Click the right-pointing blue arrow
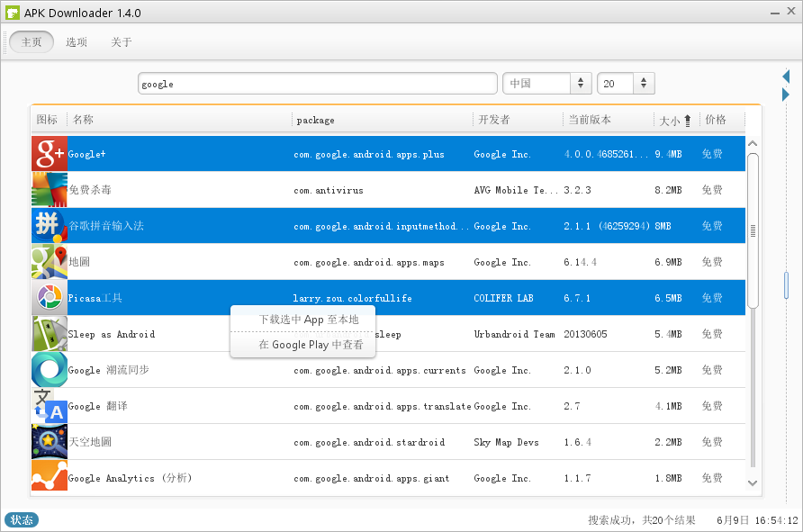803x532 pixels. 786,95
